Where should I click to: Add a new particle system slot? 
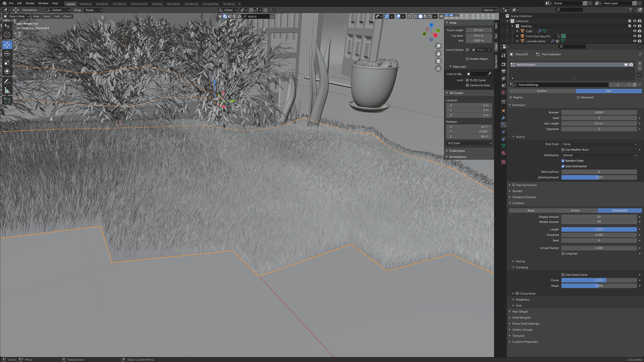click(640, 63)
